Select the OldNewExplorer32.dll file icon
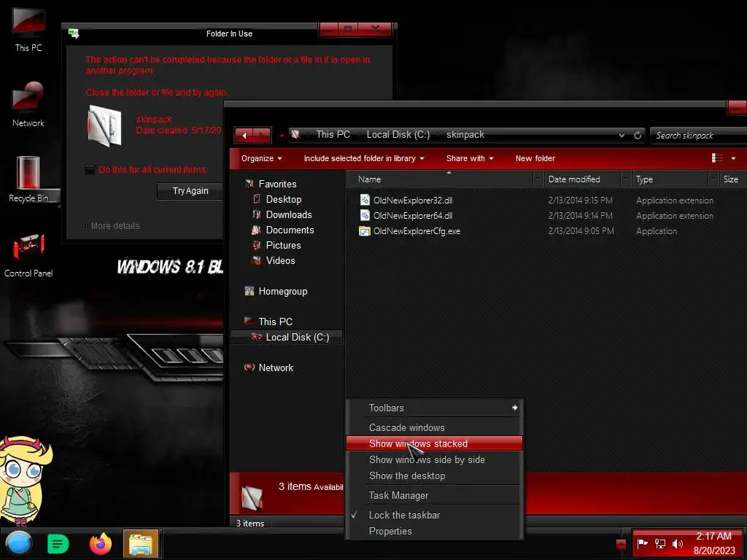This screenshot has width=747, height=560. click(365, 200)
